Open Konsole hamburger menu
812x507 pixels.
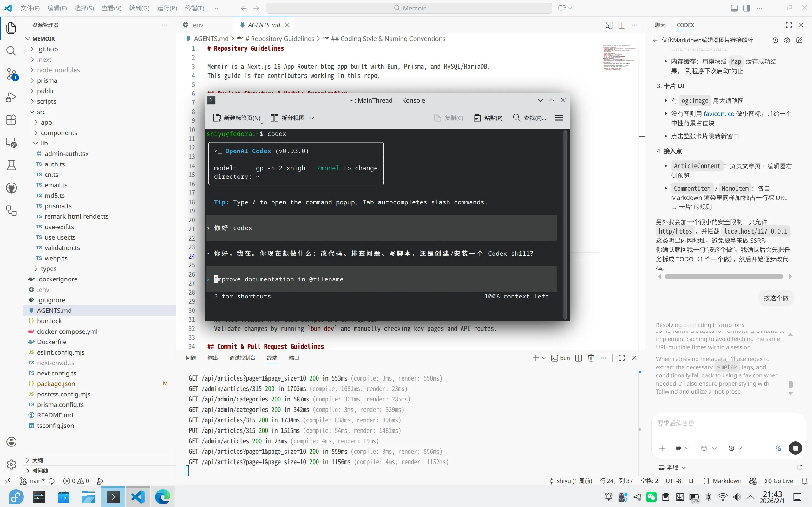559,118
